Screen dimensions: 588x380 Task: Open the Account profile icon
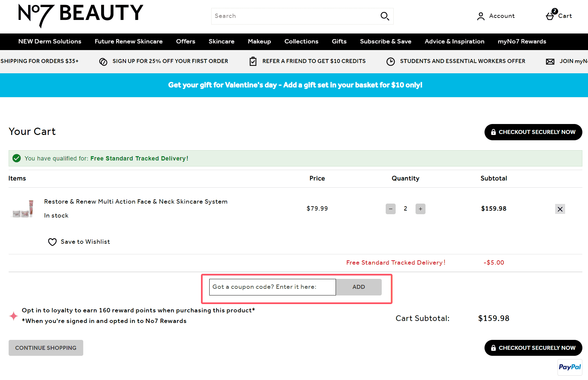point(481,16)
